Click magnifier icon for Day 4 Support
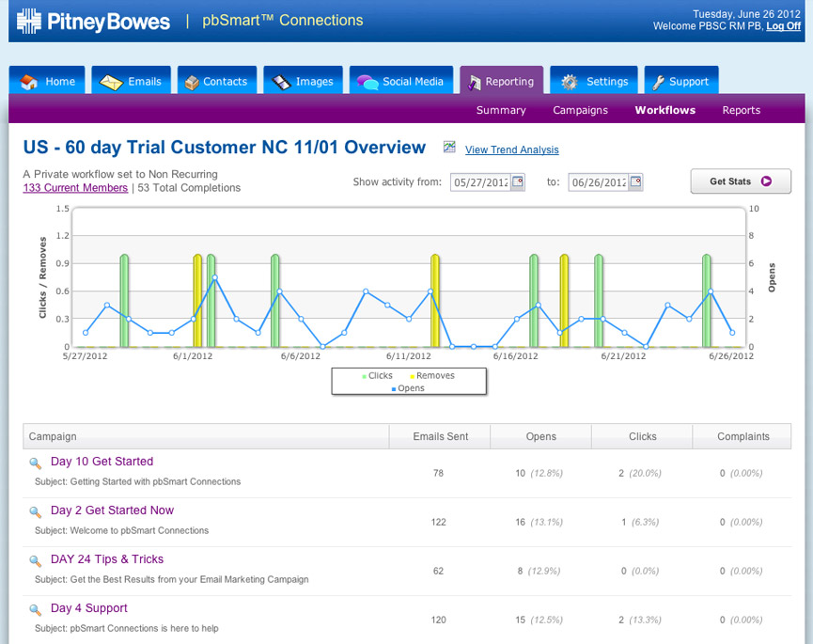 [x=36, y=610]
